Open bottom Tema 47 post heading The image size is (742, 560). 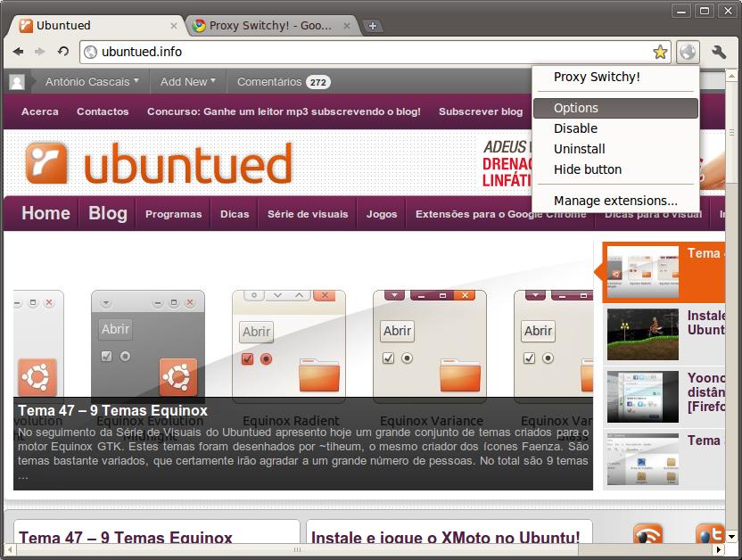pyautogui.click(x=126, y=538)
